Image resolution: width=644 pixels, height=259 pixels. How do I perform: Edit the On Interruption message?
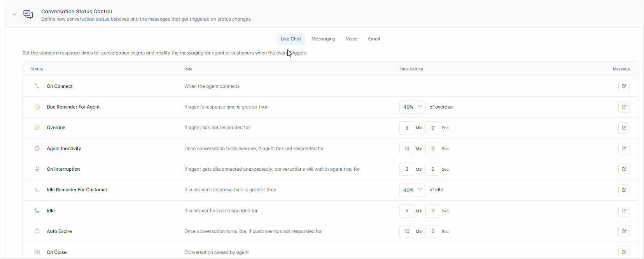[x=624, y=169]
